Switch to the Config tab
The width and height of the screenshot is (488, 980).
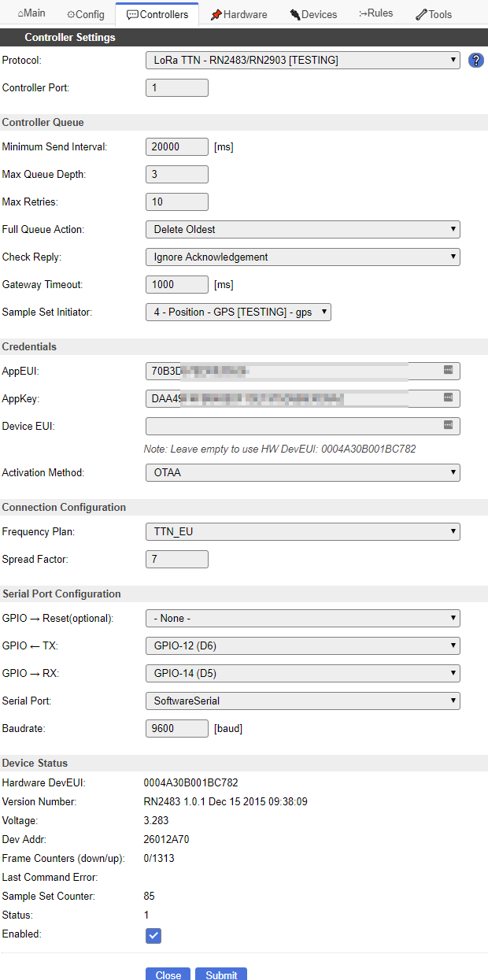pyautogui.click(x=86, y=14)
